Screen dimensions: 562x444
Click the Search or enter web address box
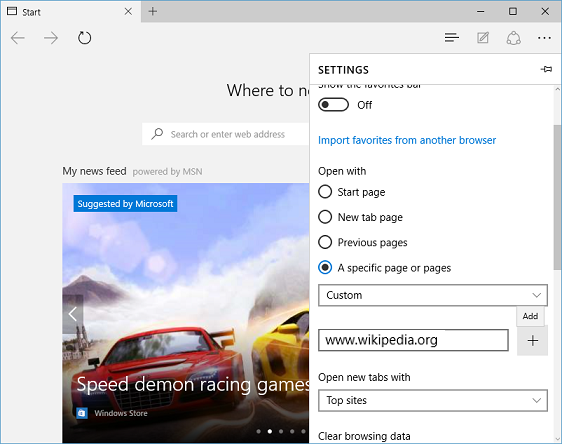pos(226,134)
